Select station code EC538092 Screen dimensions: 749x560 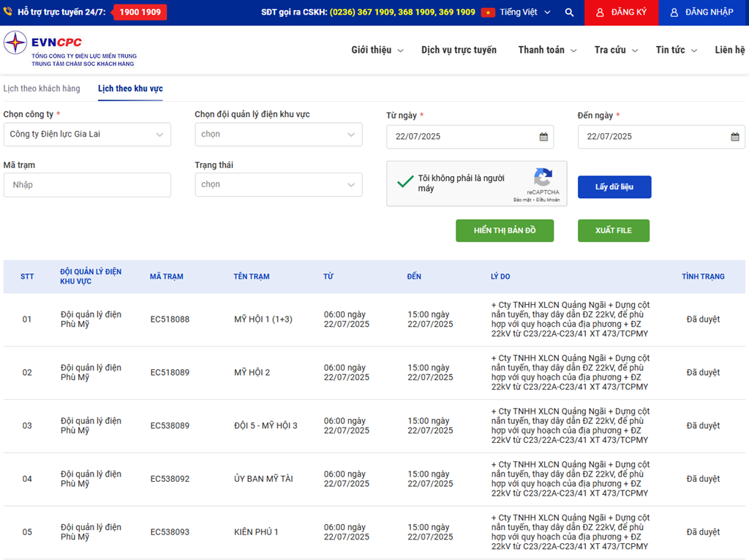click(170, 479)
